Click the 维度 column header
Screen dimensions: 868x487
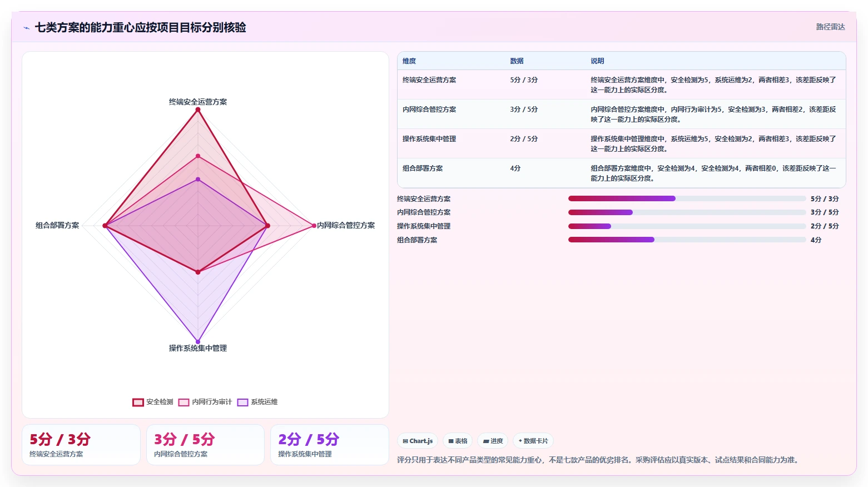coord(409,61)
